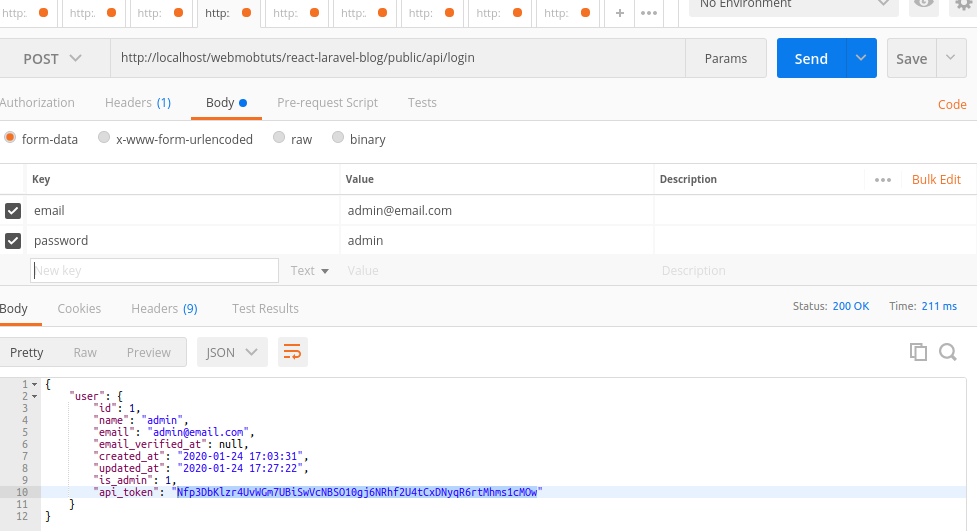
Task: Select the currently active request tab
Action: [228, 13]
